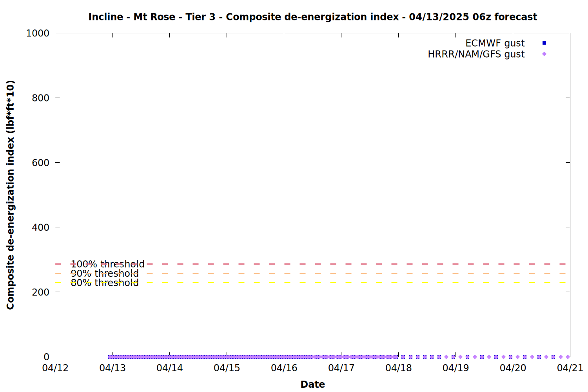Click the HRRR/NAM/GFS gust legend label

(476, 54)
